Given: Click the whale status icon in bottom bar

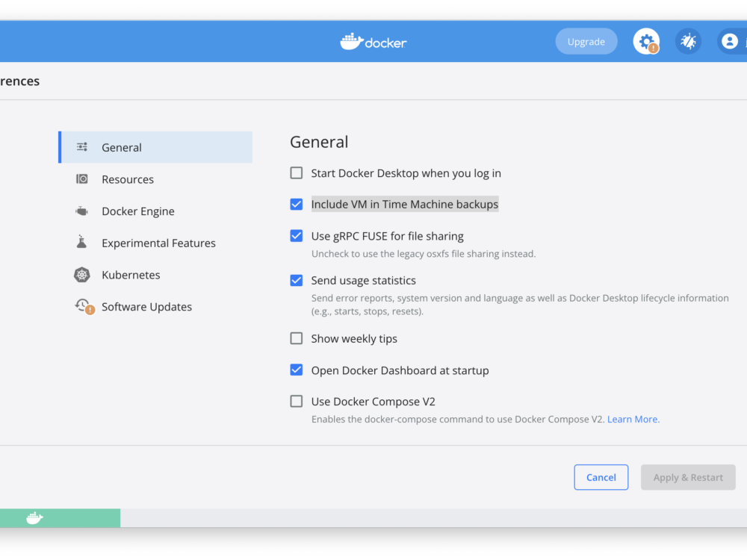Looking at the screenshot, I should 34,517.
